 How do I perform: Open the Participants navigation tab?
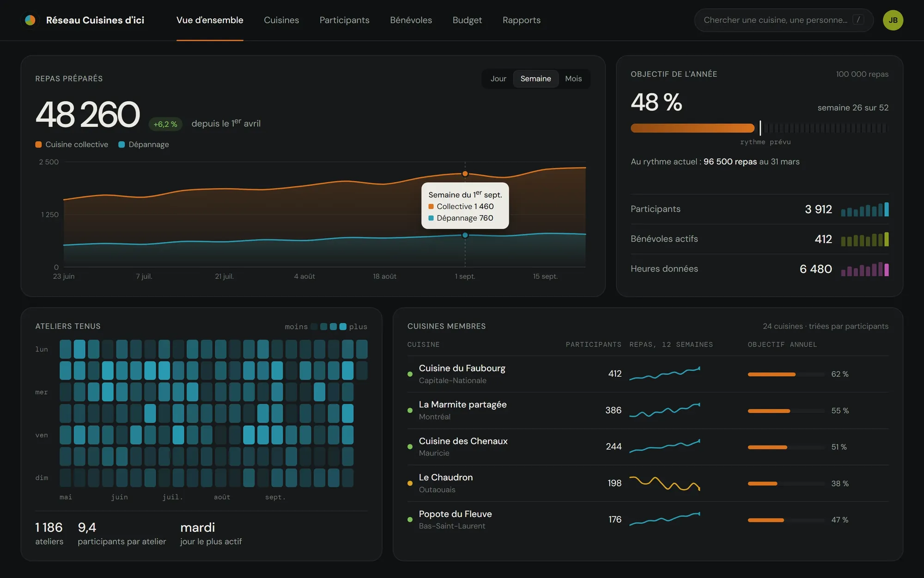point(344,20)
